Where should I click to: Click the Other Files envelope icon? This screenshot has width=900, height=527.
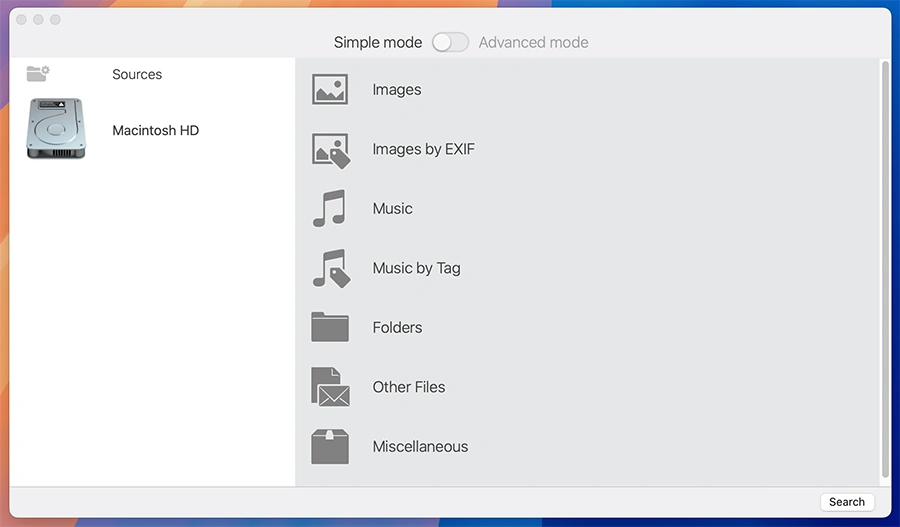[330, 387]
